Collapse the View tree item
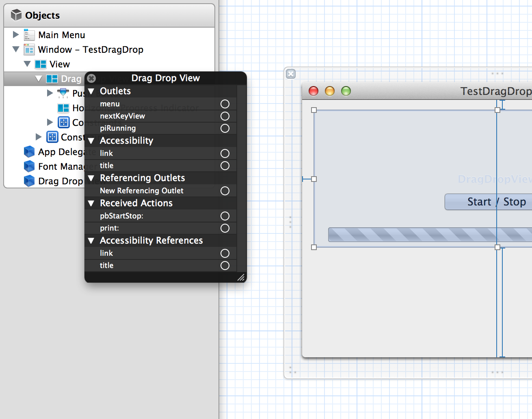The height and width of the screenshot is (419, 532). [x=27, y=64]
